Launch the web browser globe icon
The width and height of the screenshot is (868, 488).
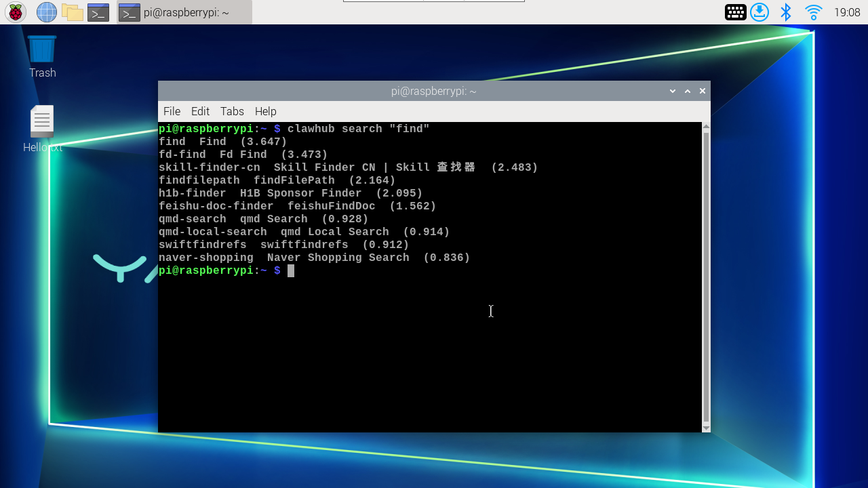(x=47, y=12)
